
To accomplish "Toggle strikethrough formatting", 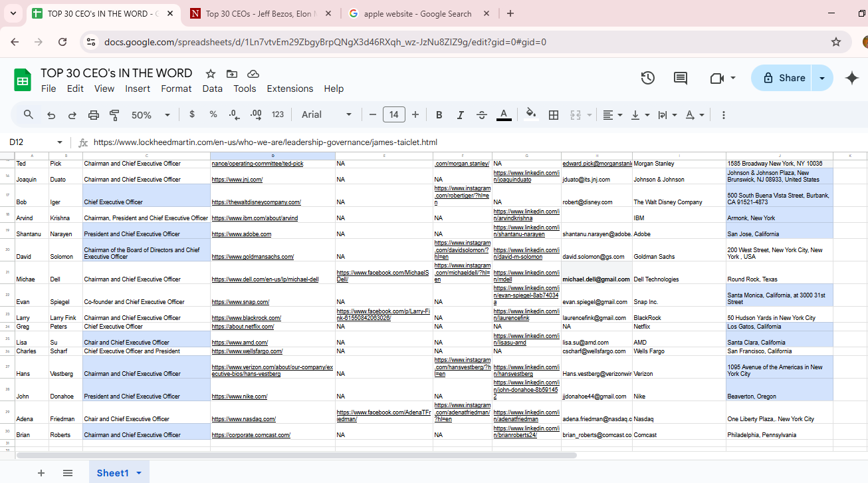I will (x=482, y=114).
